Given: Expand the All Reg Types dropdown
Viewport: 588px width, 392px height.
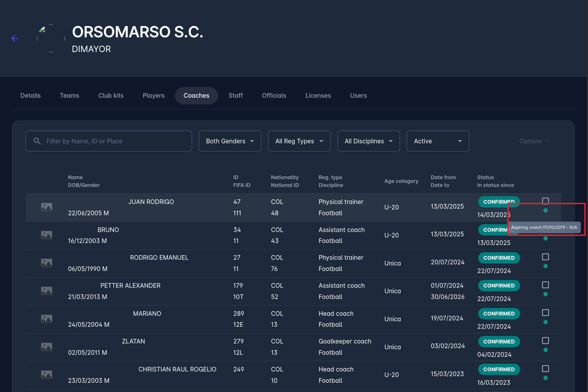Looking at the screenshot, I should [x=299, y=141].
